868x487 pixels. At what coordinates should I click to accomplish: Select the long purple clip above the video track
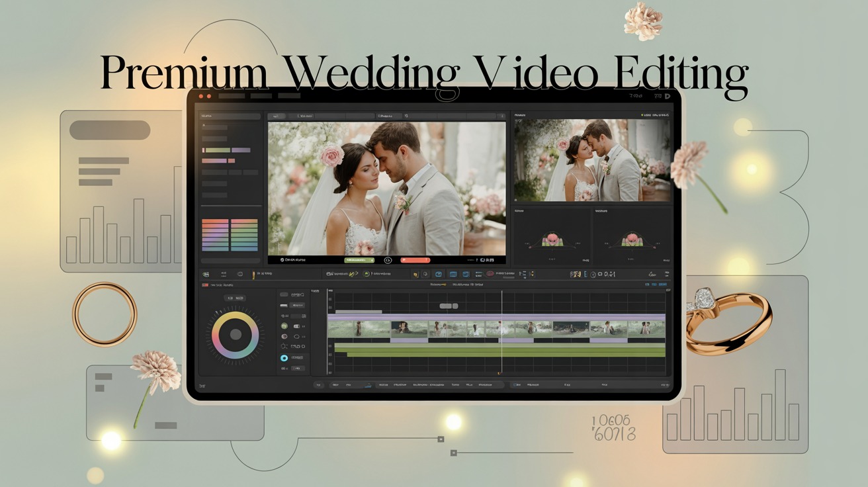[496, 318]
